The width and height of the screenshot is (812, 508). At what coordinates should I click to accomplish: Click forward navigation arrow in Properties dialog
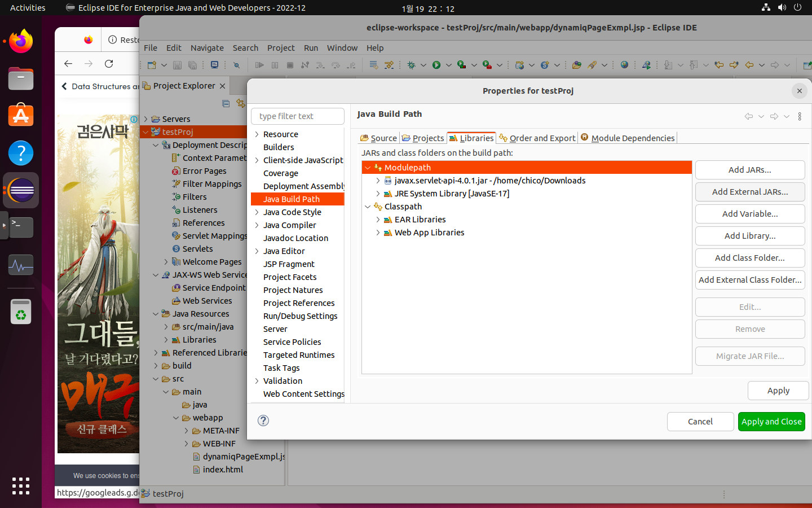774,116
